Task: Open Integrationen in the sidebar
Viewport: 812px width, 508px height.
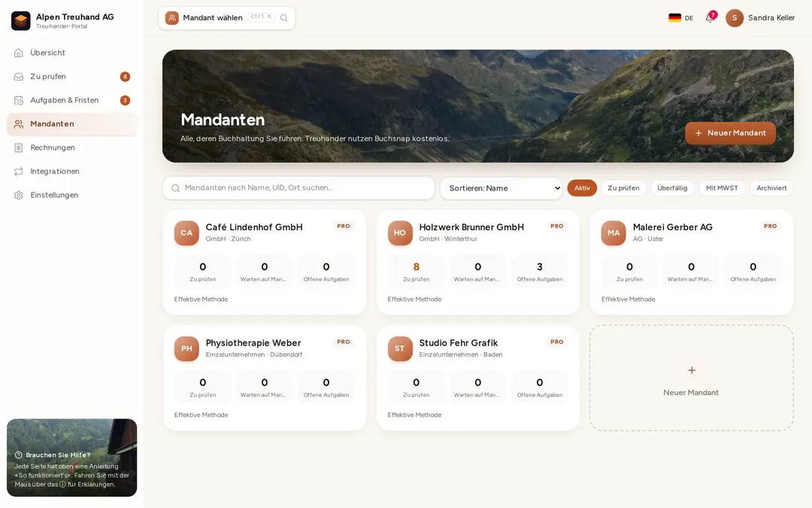Action: pos(72,172)
